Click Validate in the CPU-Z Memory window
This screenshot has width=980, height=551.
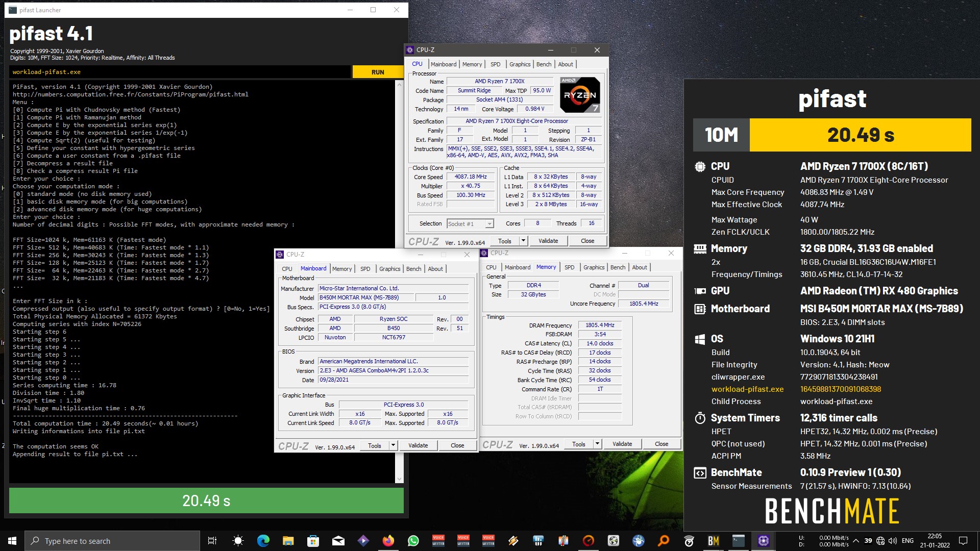coord(622,444)
